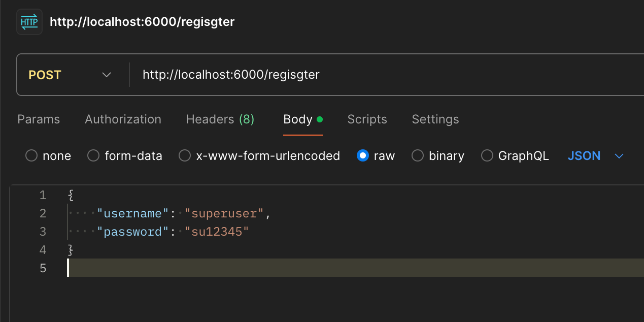This screenshot has height=322, width=644.
Task: Place cursor on the password line in editor
Action: click(355, 232)
